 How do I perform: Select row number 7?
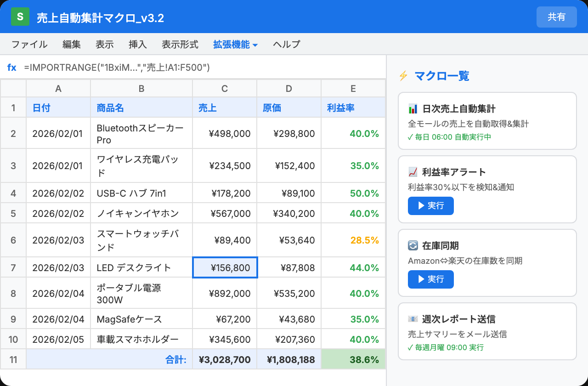13,267
